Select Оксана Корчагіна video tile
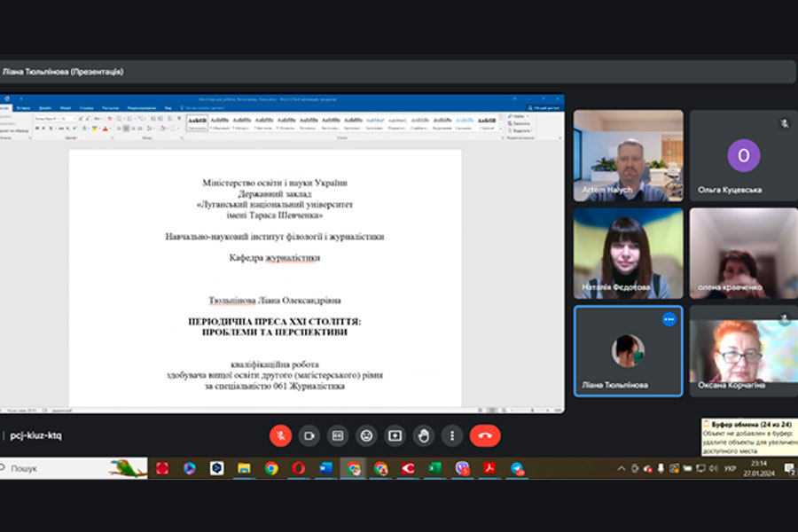Screen dimensions: 798x532 point(744,351)
